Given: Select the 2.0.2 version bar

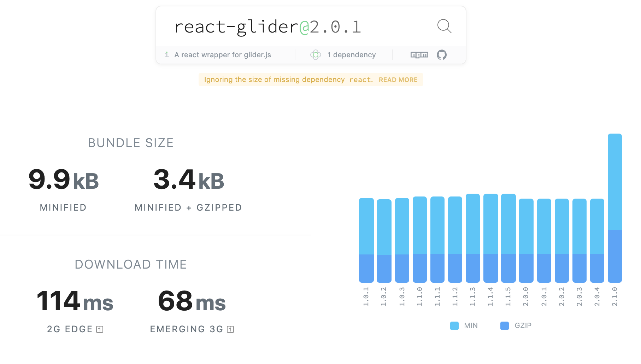Looking at the screenshot, I should coord(562,241).
